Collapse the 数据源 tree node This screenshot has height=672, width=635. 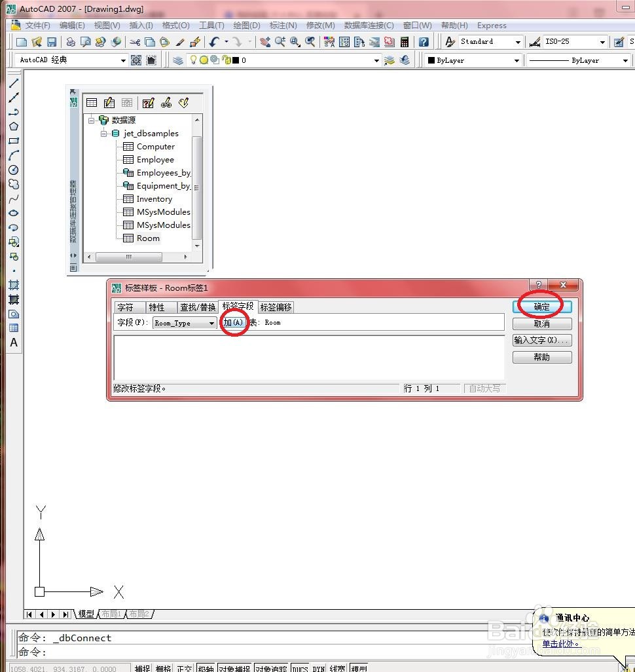click(91, 121)
